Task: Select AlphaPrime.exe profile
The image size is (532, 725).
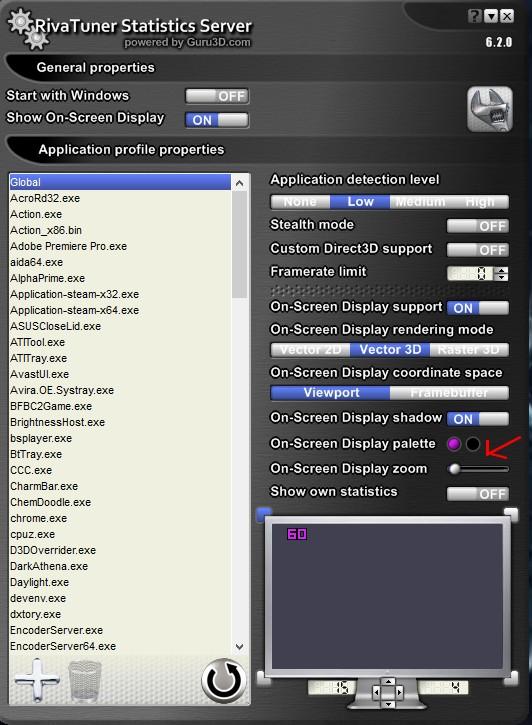Action: 120,278
